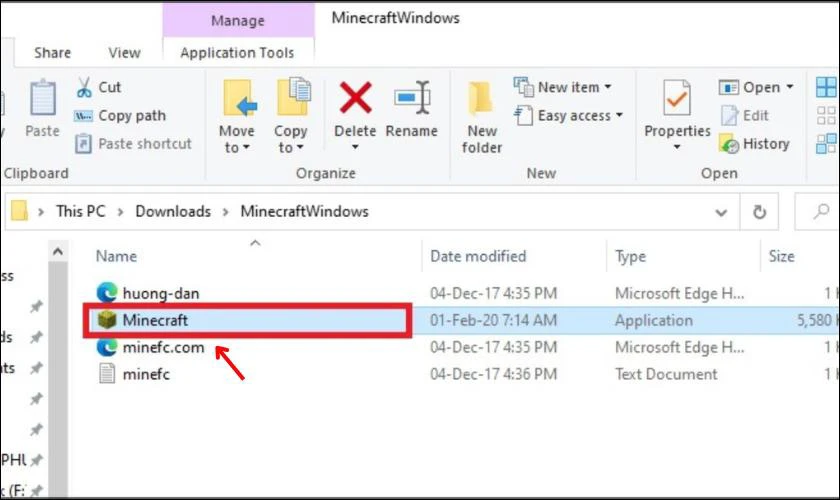Viewport: 840px width, 500px height.
Task: Click the New item icon
Action: coord(523,87)
